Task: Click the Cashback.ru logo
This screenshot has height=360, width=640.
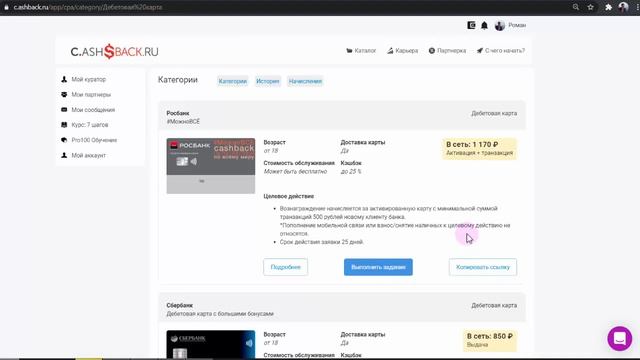Action: [114, 51]
